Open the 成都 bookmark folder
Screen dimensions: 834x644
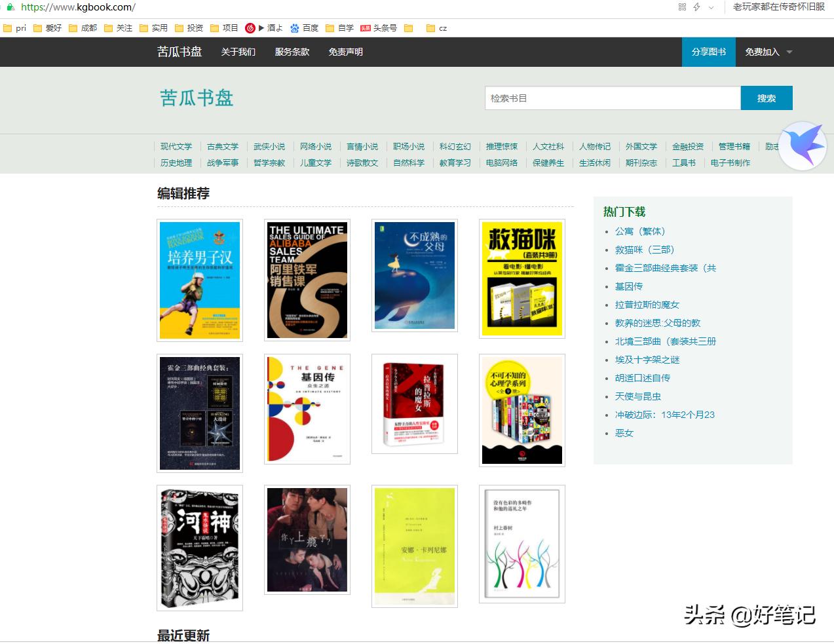[x=83, y=28]
